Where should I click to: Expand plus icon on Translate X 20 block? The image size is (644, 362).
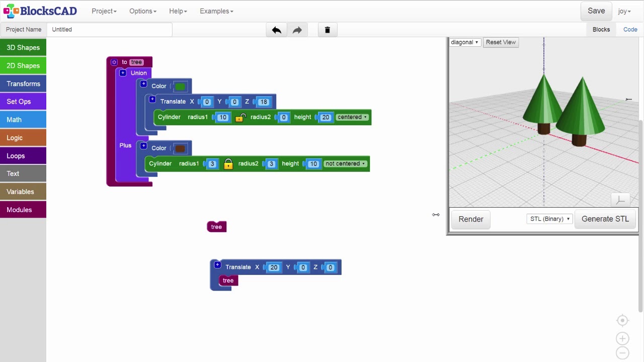217,265
